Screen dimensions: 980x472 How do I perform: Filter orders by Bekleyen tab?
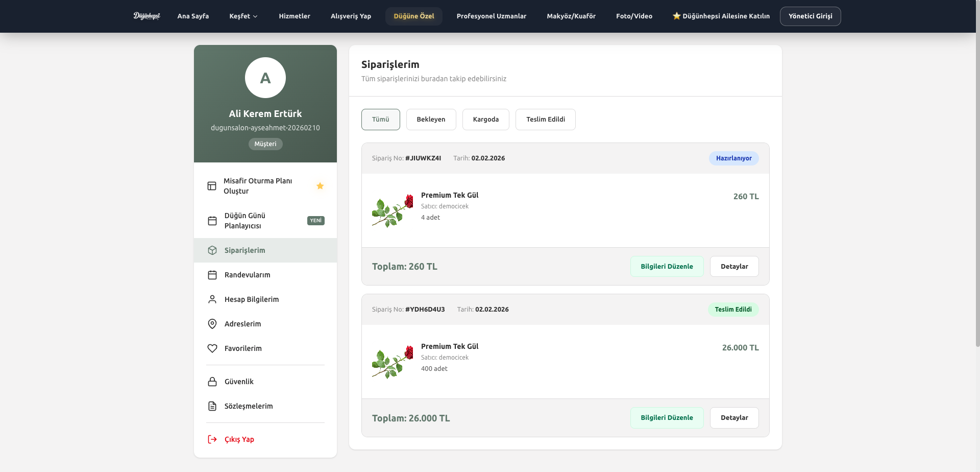[x=431, y=120]
